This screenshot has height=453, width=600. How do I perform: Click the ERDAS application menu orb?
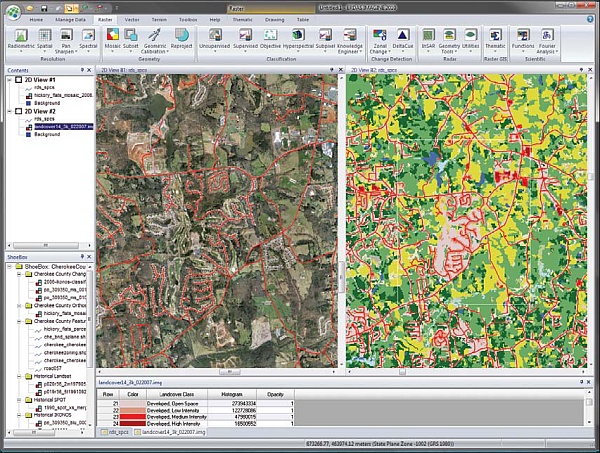click(14, 11)
